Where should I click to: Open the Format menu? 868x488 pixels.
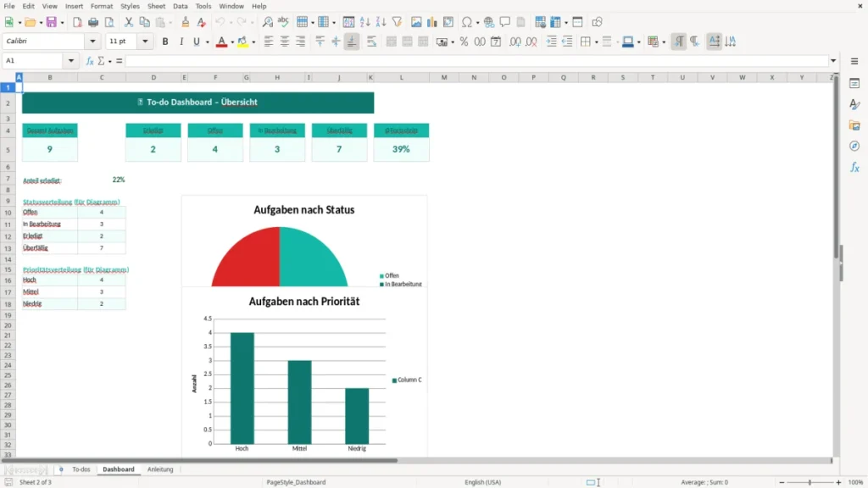coord(102,6)
